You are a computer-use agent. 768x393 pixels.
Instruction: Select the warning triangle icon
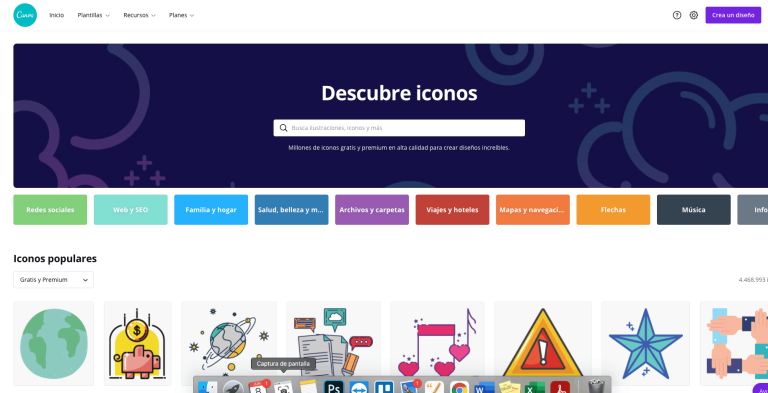click(543, 344)
